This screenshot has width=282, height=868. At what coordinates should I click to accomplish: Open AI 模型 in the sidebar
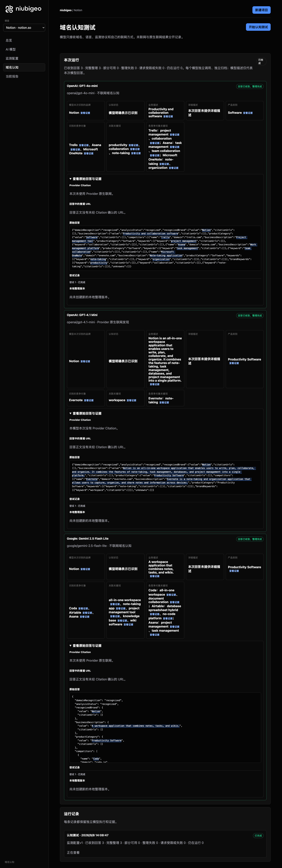click(x=24, y=50)
